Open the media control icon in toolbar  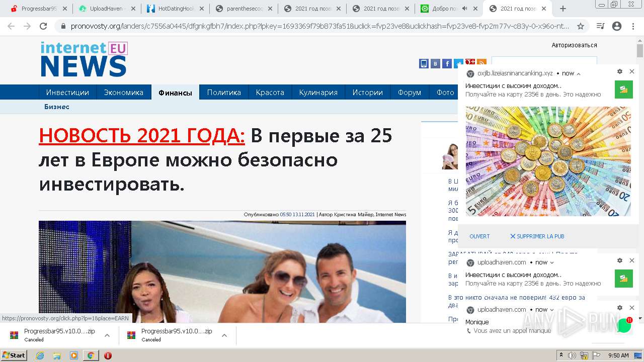600,26
